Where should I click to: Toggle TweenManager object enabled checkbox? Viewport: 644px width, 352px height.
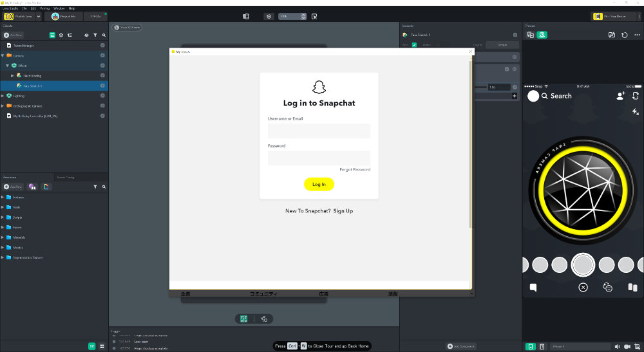[x=102, y=45]
